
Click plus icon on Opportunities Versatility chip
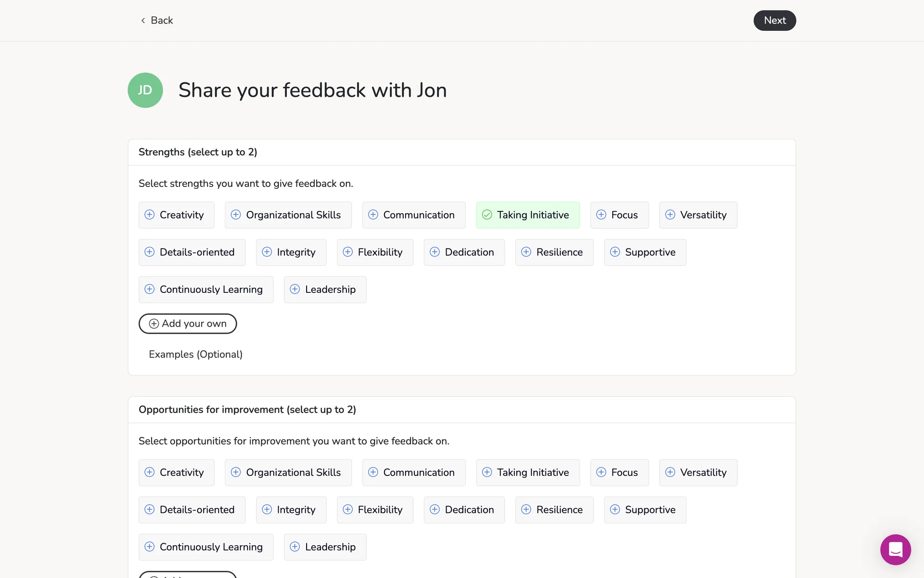670,472
